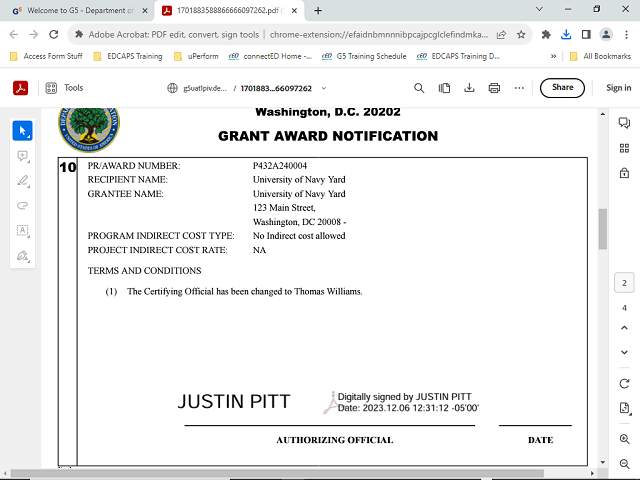Download the PDF from Acrobat toolbar
Image resolution: width=640 pixels, height=480 pixels.
click(469, 88)
